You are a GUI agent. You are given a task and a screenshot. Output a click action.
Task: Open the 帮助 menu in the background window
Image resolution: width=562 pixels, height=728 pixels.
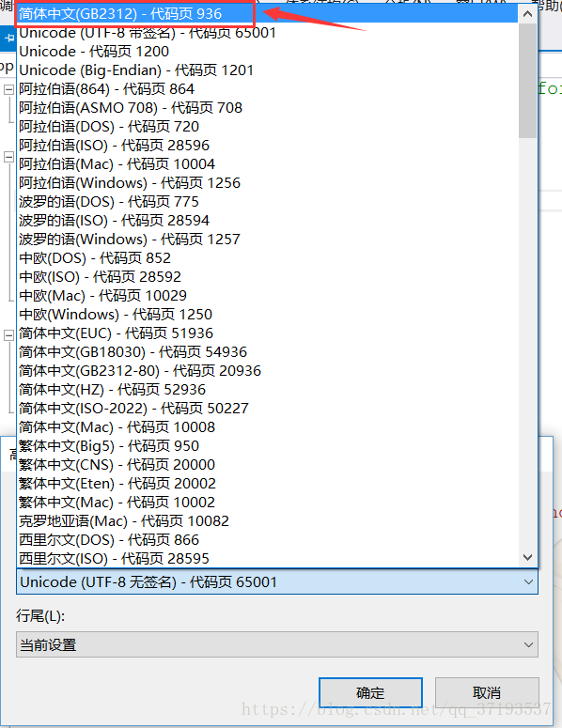tap(547, 6)
